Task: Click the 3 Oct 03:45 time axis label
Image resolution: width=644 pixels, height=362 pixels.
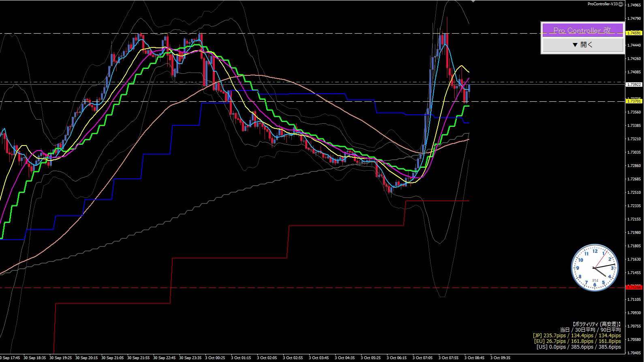Action: pos(319,358)
